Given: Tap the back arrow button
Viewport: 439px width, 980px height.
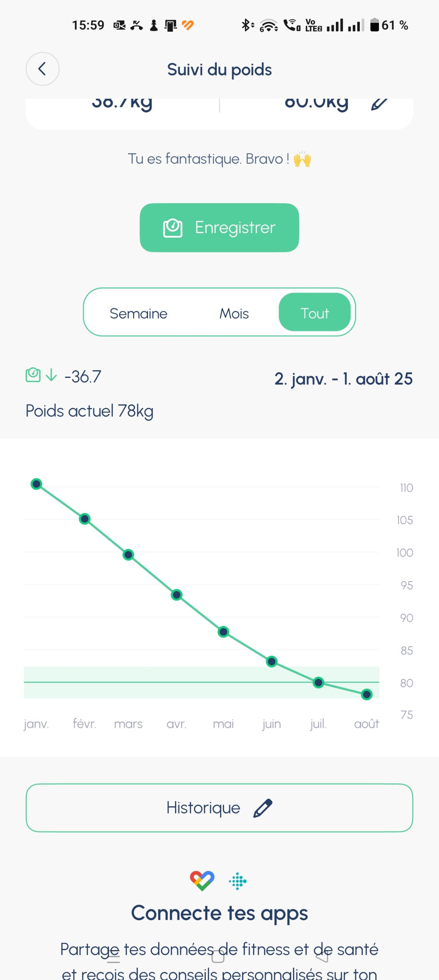Looking at the screenshot, I should coord(43,69).
